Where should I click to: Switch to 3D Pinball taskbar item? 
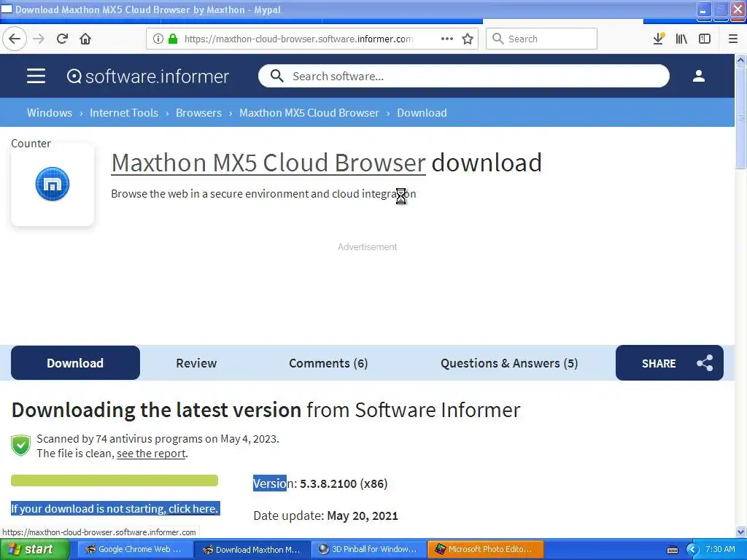tap(368, 550)
